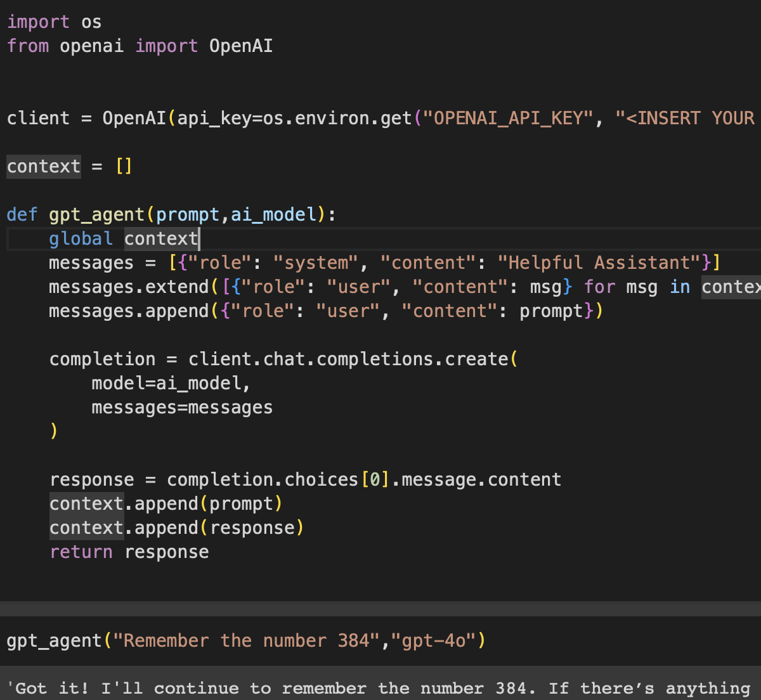761x700 pixels.
Task: Click context.append(prompt) line
Action: (x=165, y=503)
